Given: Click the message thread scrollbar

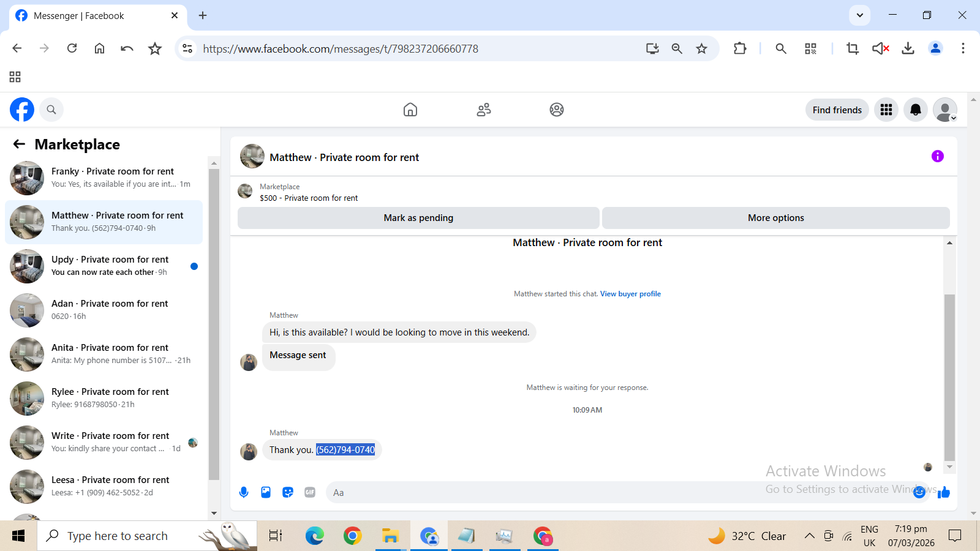Looking at the screenshot, I should pyautogui.click(x=949, y=377).
